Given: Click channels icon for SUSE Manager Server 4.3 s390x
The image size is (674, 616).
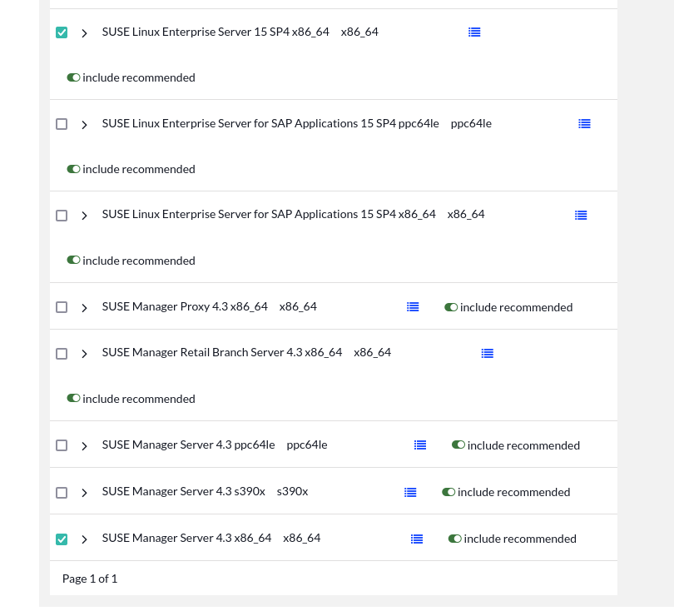Looking at the screenshot, I should (410, 492).
